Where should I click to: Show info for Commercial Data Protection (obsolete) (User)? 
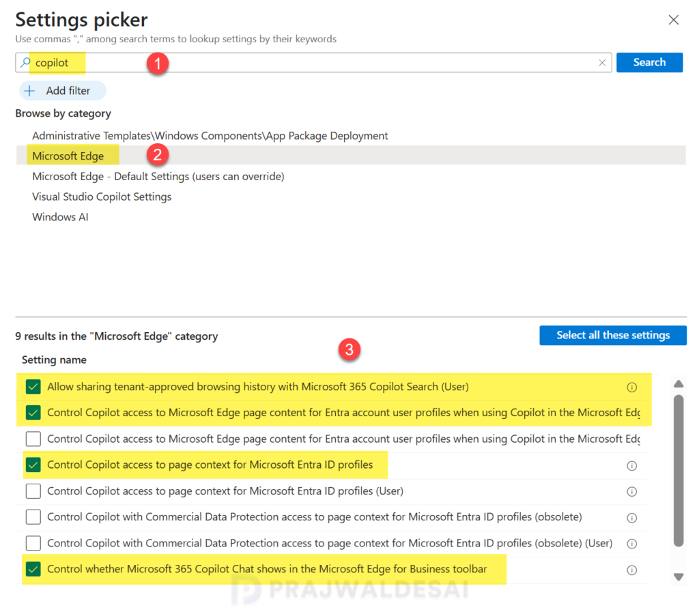(631, 544)
